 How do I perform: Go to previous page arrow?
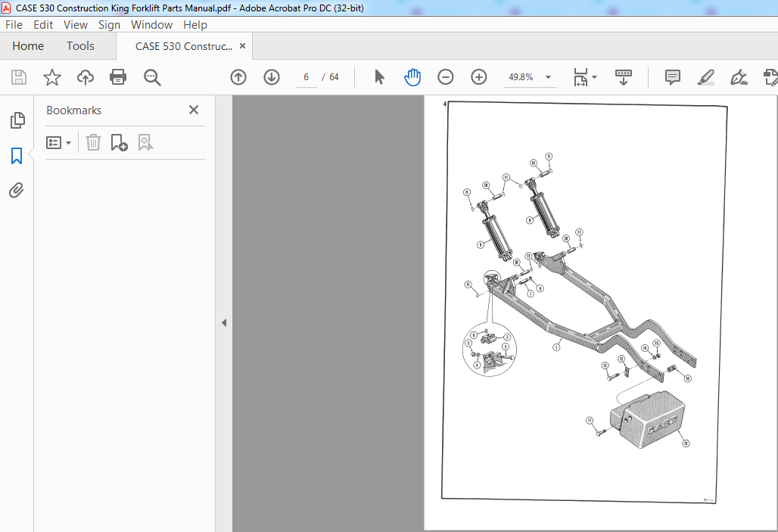238,77
